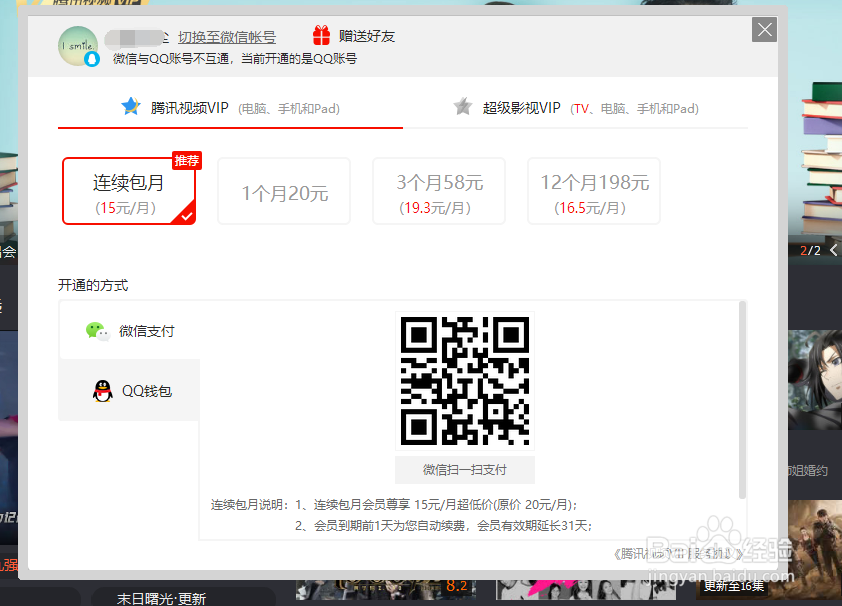Choose the 12个月198元 plan
Viewport: 842px width, 606px height.
(594, 191)
